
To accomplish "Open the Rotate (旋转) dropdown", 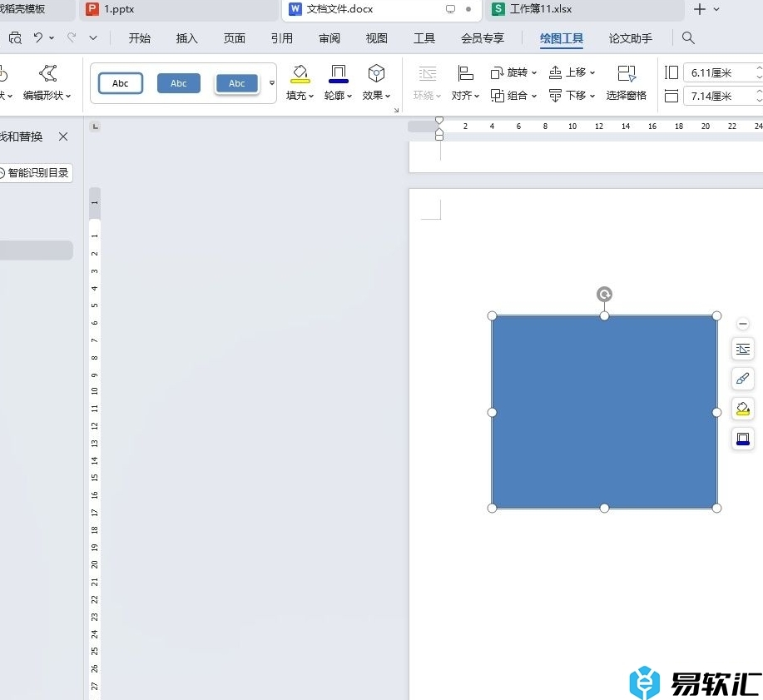I will (515, 72).
